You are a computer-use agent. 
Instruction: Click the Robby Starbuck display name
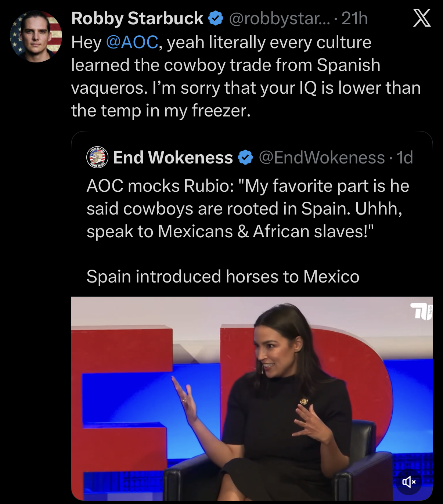click(x=136, y=18)
